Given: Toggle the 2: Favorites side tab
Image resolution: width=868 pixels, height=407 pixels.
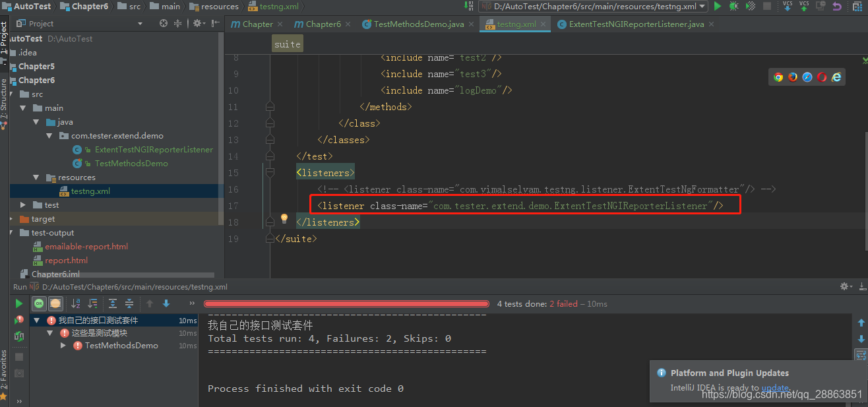Looking at the screenshot, I should [x=4, y=376].
